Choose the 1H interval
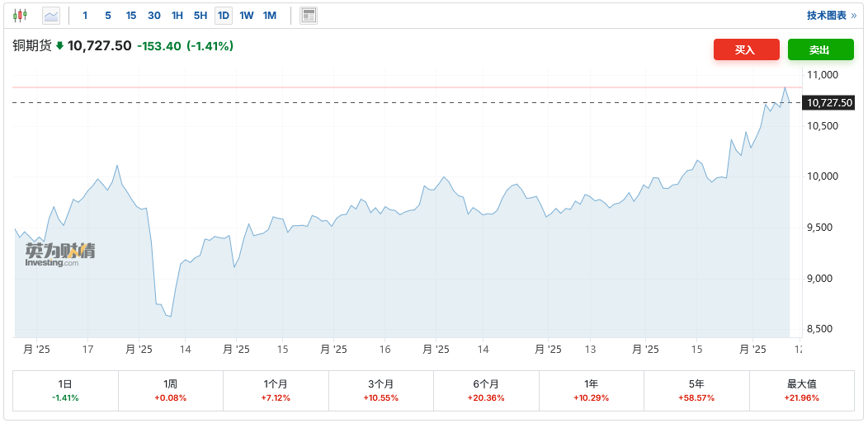Image resolution: width=868 pixels, height=423 pixels. tap(177, 16)
